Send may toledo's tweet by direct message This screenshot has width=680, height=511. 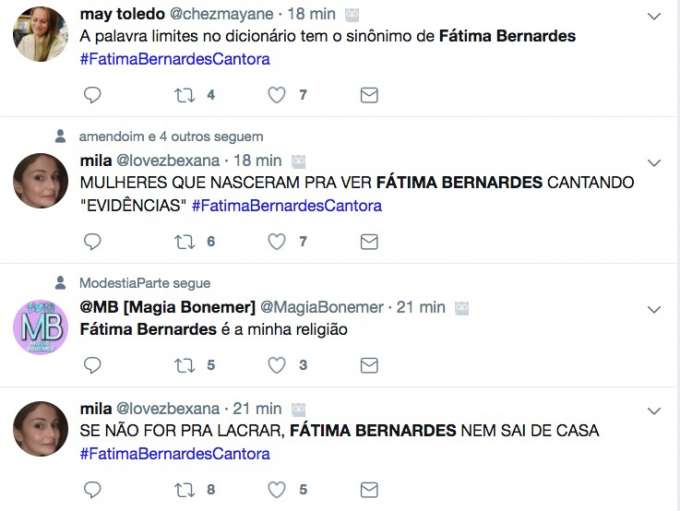point(369,95)
